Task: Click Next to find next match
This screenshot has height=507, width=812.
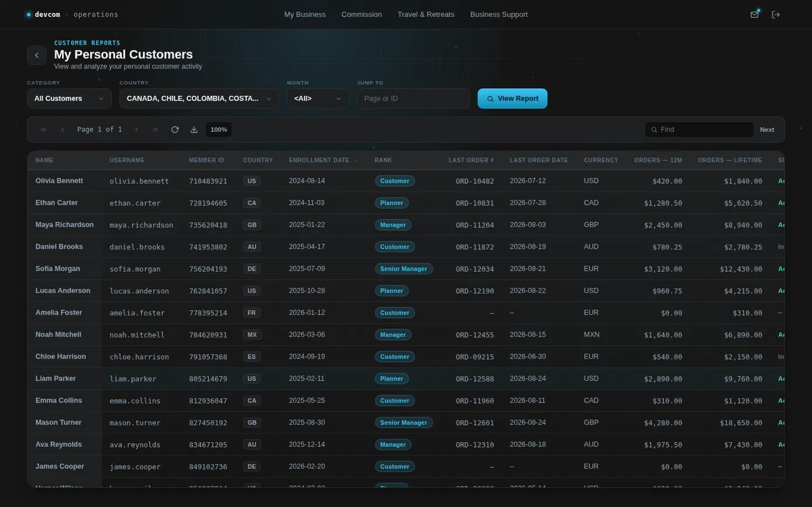Action: pos(767,130)
